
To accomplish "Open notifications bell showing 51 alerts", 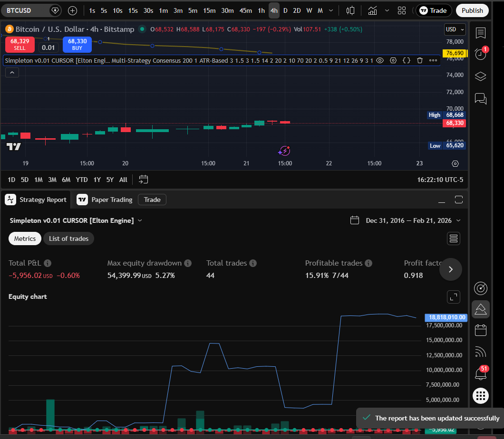I will click(x=480, y=374).
